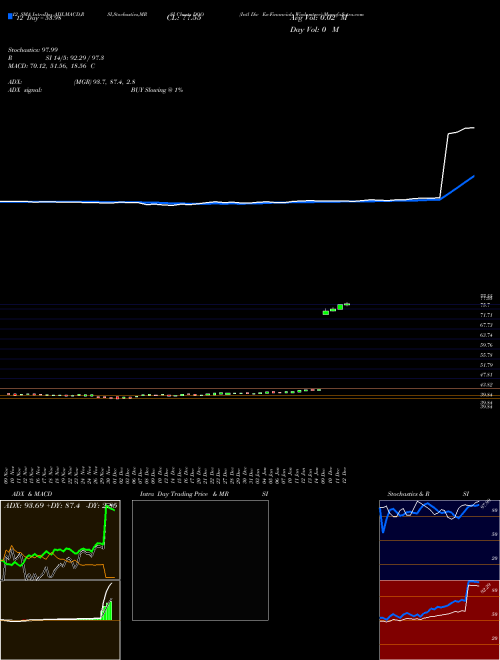
Task: Click the tallest green candlestick near 75.7
Action: coord(340,307)
